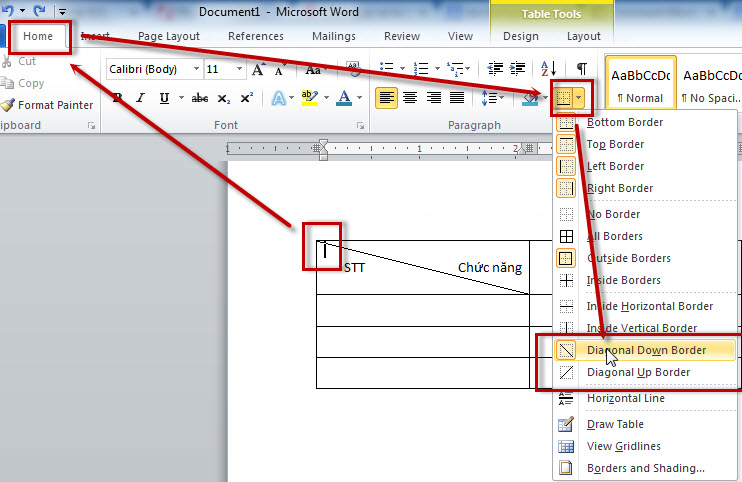Justify the paragraph text
The width and height of the screenshot is (742, 482).
457,98
